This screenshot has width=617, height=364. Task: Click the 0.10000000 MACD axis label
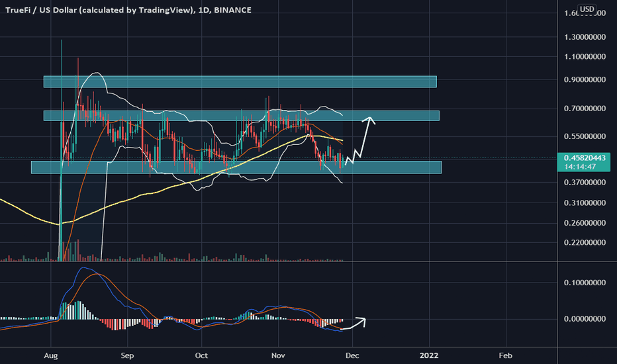[x=585, y=283]
